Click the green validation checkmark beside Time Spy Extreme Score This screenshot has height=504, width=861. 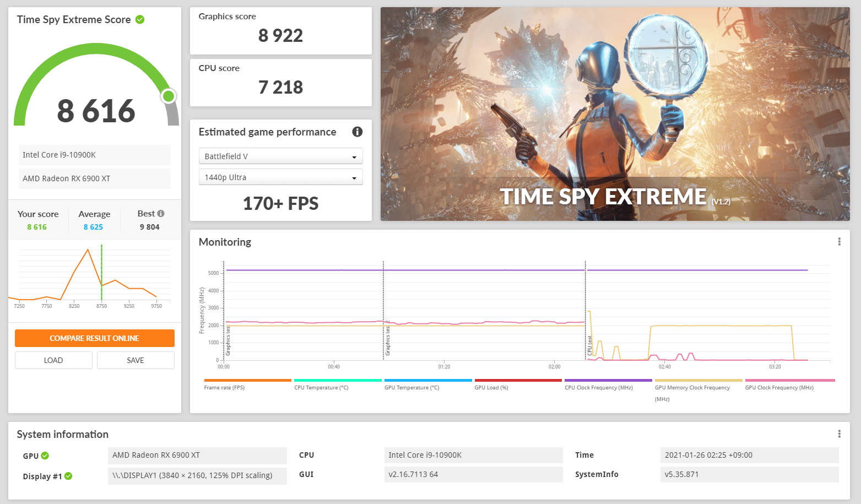140,19
